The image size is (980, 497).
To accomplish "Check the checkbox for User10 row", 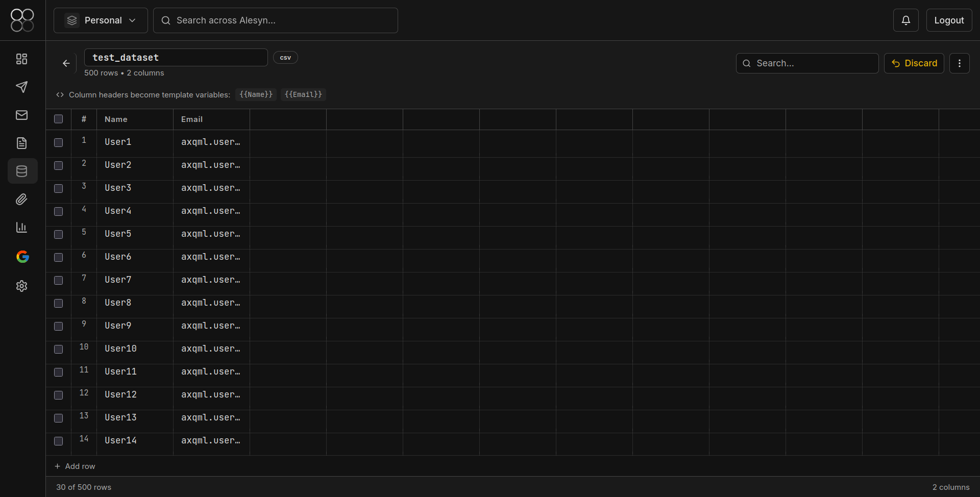I will [59, 349].
